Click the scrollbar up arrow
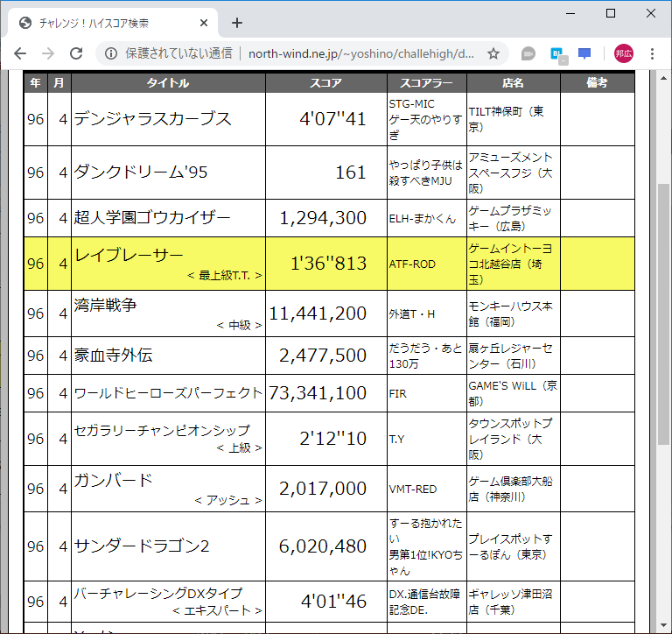Screen dimensions: 672x634 pos(663,78)
